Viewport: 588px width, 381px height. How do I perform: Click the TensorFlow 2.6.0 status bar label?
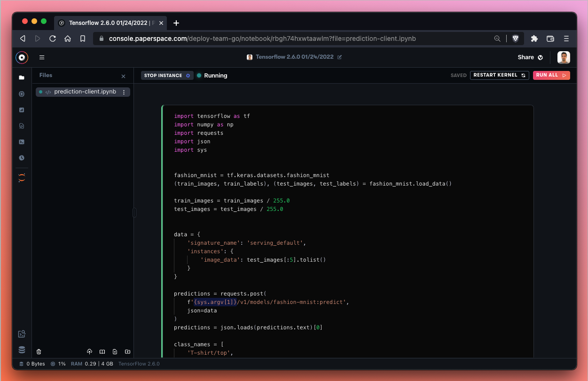tap(139, 364)
